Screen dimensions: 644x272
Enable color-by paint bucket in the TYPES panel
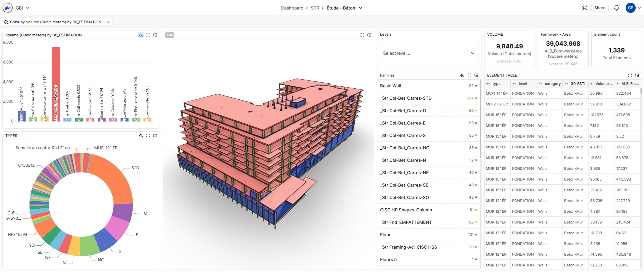coord(141,135)
